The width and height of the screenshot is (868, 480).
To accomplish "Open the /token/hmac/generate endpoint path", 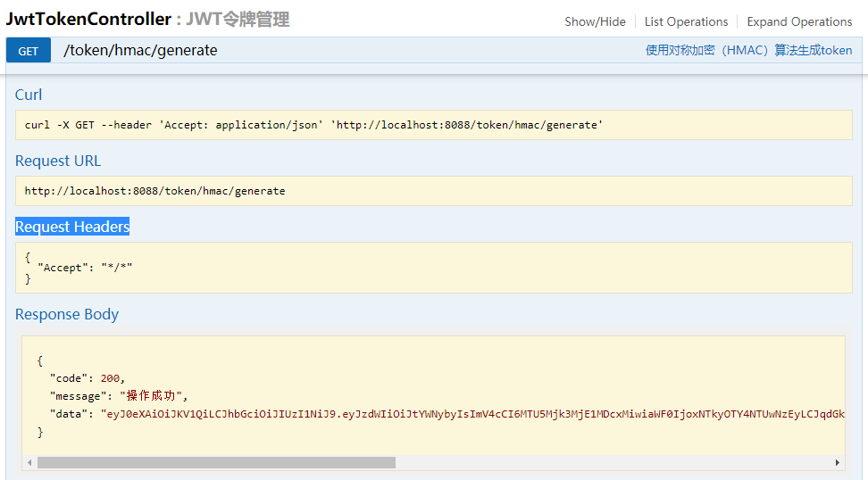I will 140,50.
